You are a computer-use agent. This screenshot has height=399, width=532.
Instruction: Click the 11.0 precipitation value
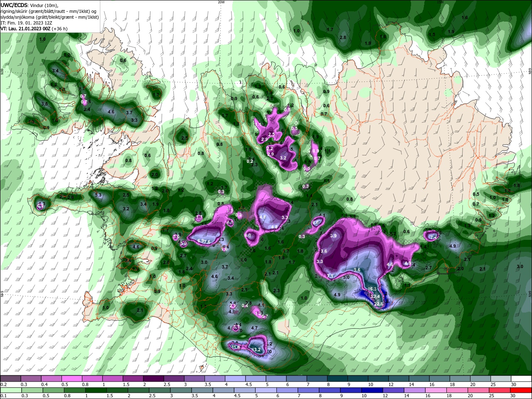tap(236, 347)
